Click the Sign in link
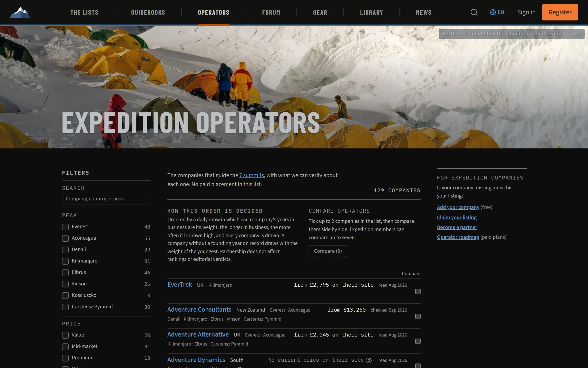 (526, 12)
